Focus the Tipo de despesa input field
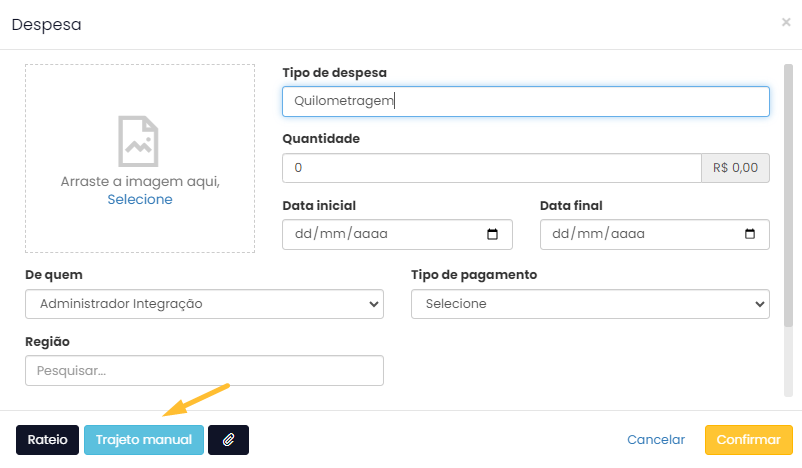The width and height of the screenshot is (802, 468). [526, 101]
